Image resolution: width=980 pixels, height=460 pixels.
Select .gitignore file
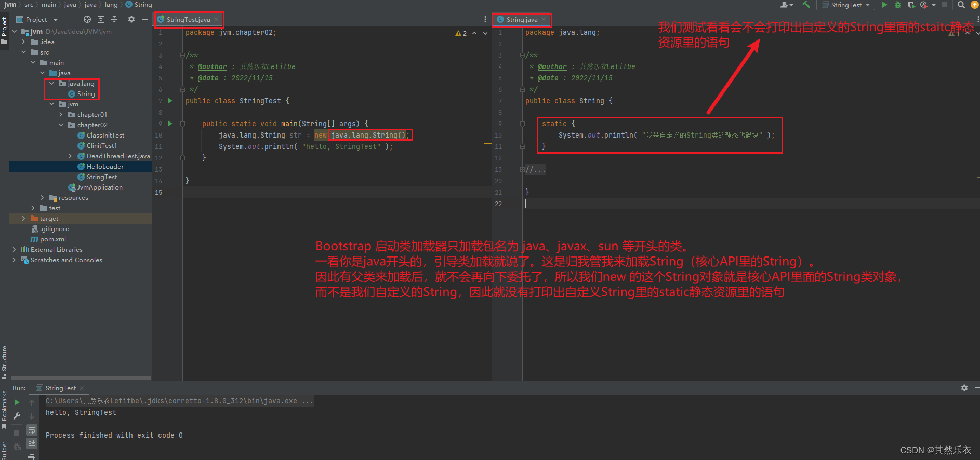tap(54, 228)
